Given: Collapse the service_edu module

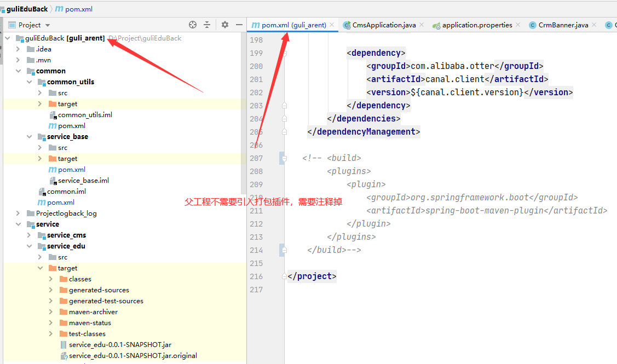Looking at the screenshot, I should click(29, 246).
